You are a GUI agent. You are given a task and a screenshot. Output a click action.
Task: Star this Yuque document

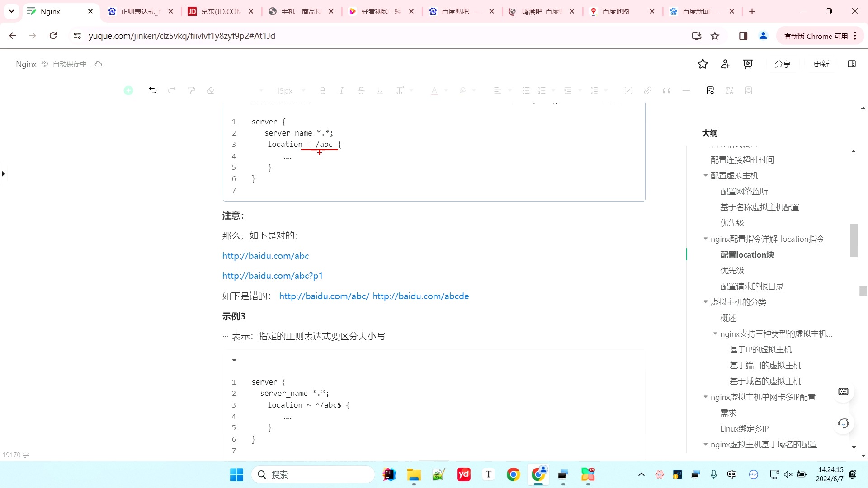tap(703, 64)
